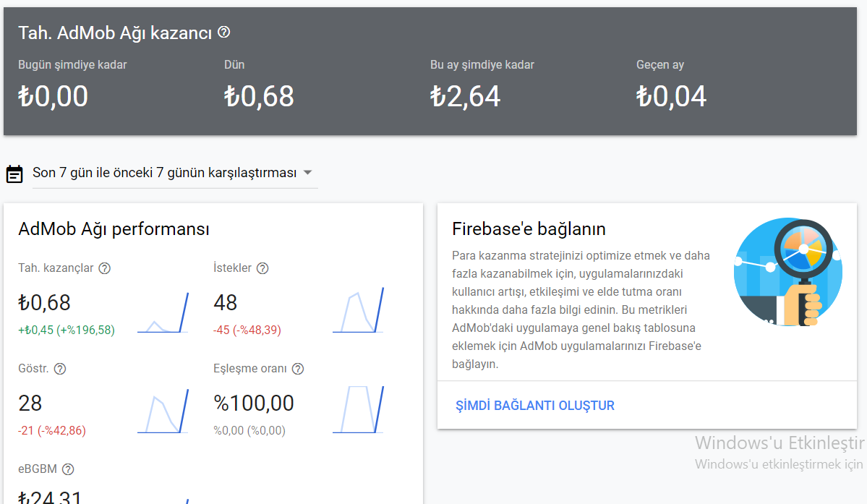Click the Firebase description paragraph
This screenshot has width=867, height=504.
[581, 309]
